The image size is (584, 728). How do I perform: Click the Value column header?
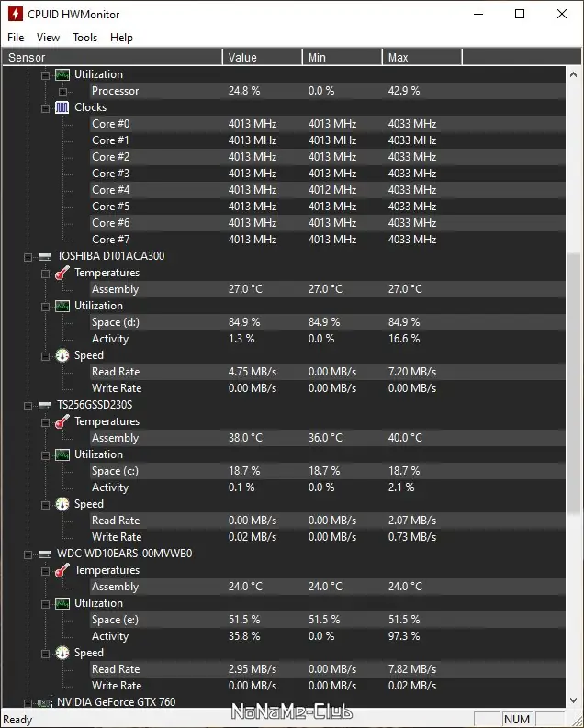pos(262,57)
